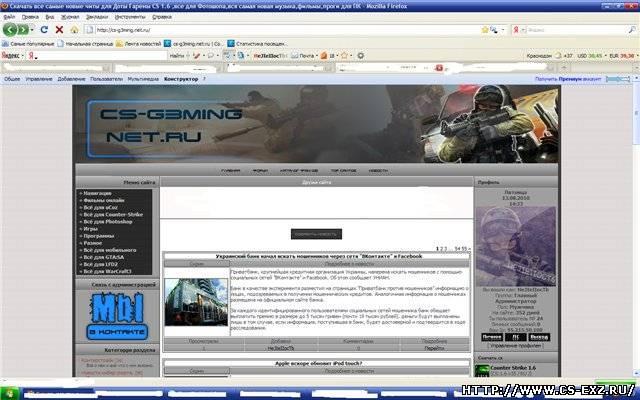Open the Лента новостей bookmark
This screenshot has width=640, height=400.
click(139, 44)
